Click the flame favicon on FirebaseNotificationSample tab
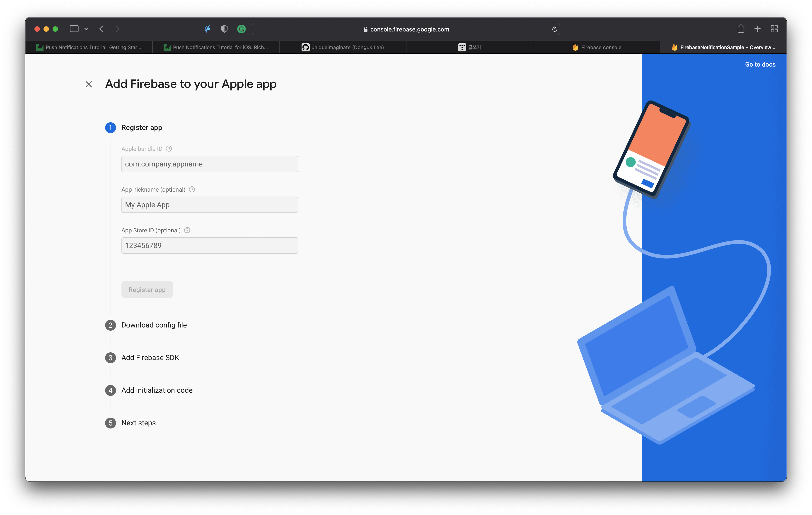The image size is (812, 515). 674,48
